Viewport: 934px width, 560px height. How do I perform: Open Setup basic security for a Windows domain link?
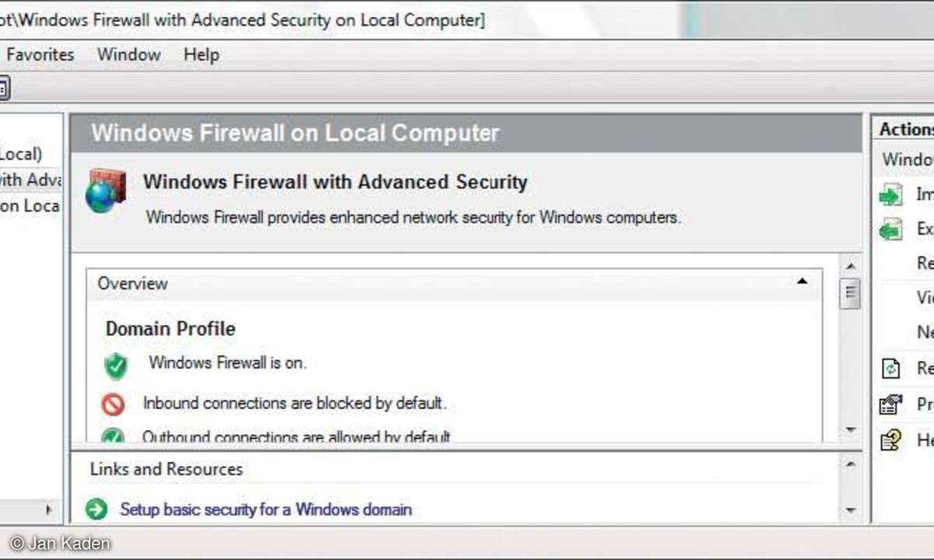(266, 510)
